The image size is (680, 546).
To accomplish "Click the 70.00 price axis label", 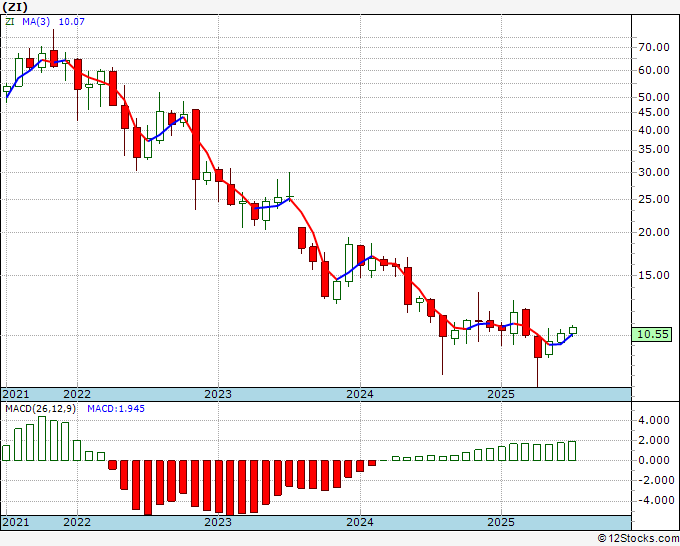I will pyautogui.click(x=654, y=47).
